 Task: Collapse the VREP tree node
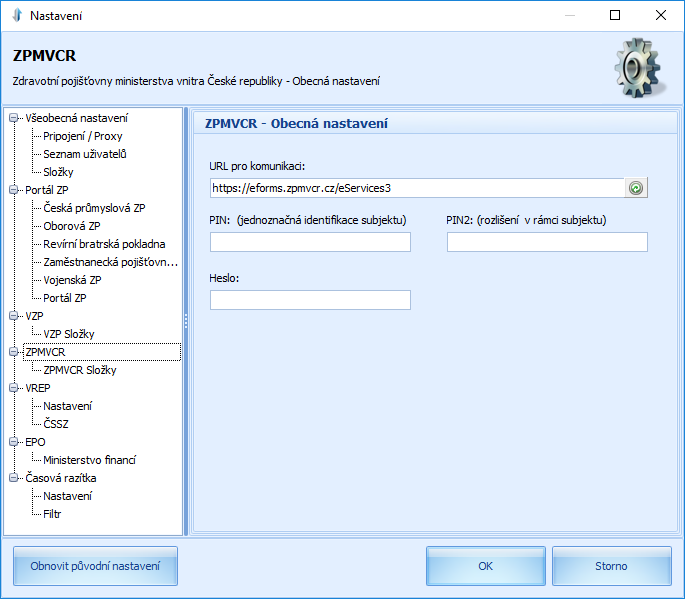point(14,388)
